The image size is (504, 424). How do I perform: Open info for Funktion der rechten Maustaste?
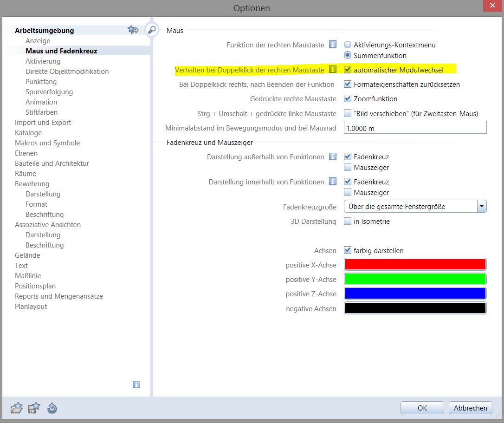[x=332, y=45]
